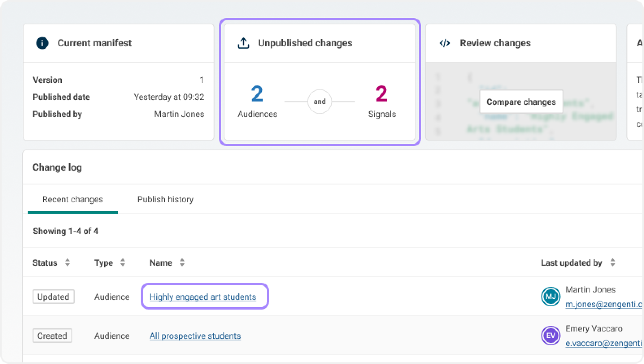Sort by the Last updated by column

coord(612,263)
